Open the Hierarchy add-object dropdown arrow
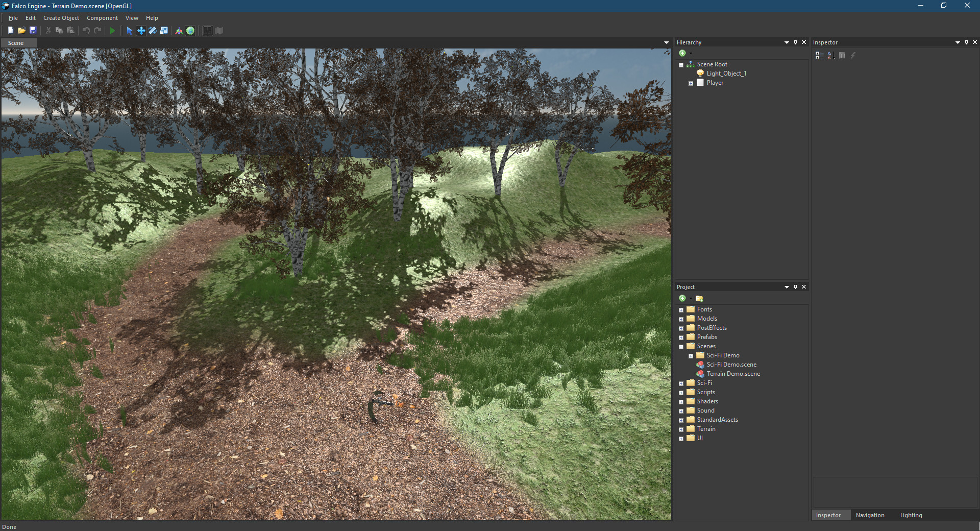The width and height of the screenshot is (980, 531). (691, 54)
